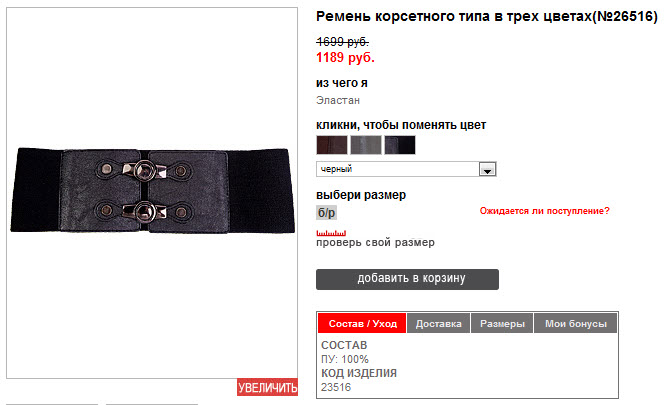Viewport: 671px width, 405px height.
Task: Open the Размеры tab
Action: point(502,323)
